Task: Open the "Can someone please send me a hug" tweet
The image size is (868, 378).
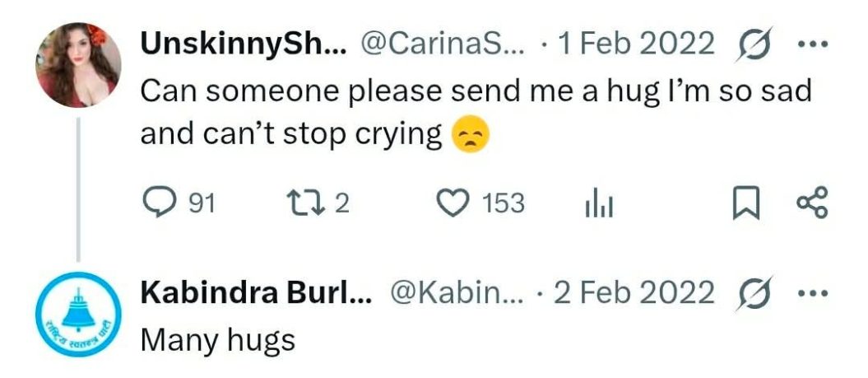Action: click(x=476, y=112)
